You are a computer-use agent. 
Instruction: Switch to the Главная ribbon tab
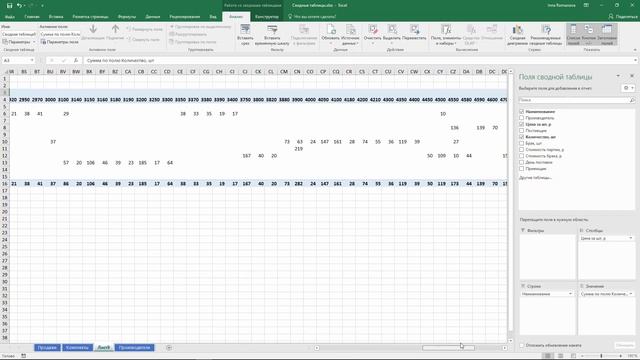coord(32,17)
